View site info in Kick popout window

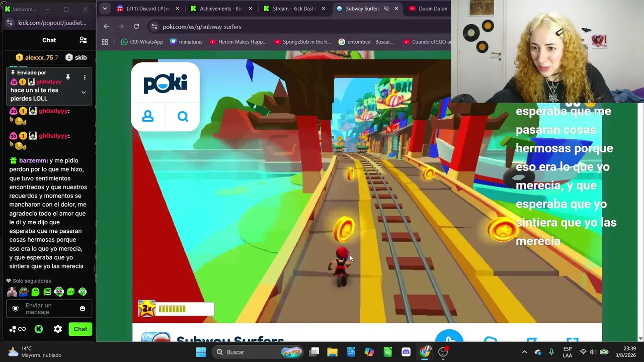10,23
